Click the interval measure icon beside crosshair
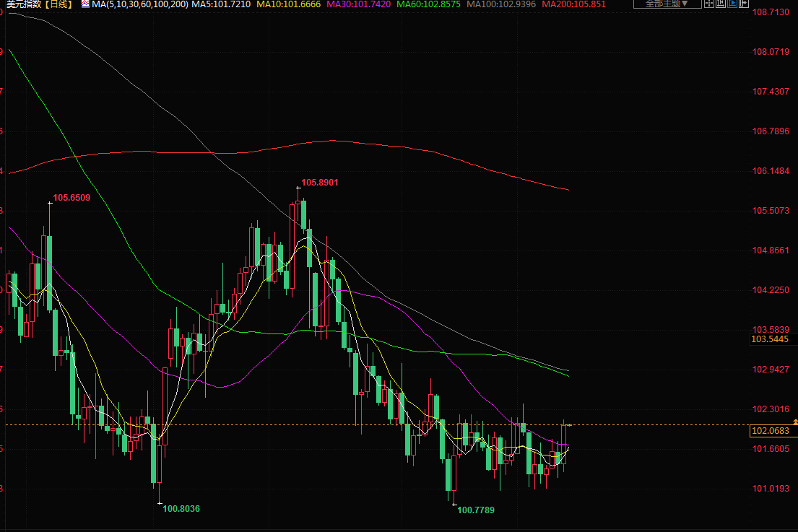 pyautogui.click(x=721, y=4)
